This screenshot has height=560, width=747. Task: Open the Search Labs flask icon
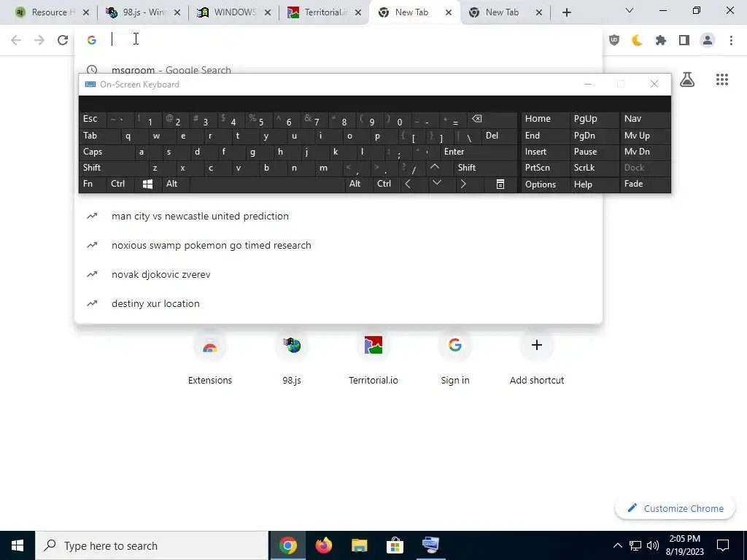click(x=687, y=79)
